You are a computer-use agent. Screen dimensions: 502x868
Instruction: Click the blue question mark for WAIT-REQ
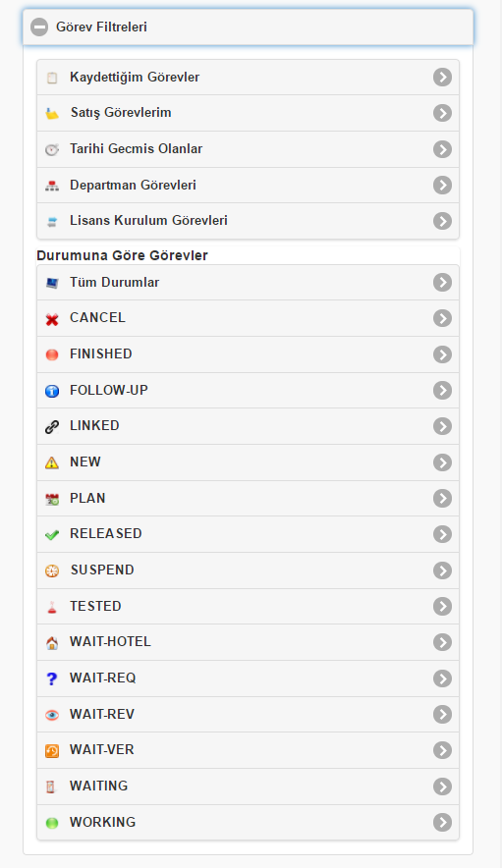[52, 678]
